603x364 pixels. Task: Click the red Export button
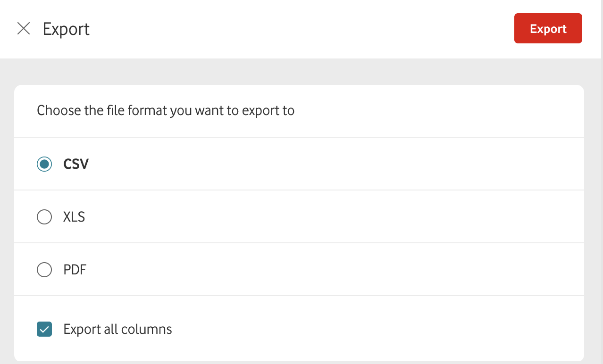548,29
